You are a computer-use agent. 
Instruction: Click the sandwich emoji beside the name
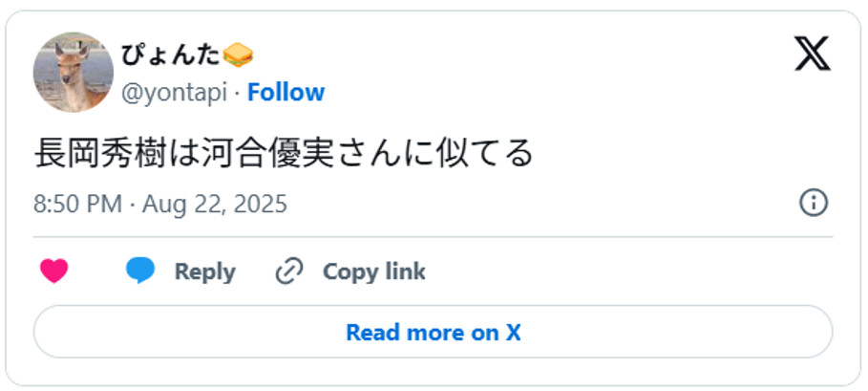[x=238, y=55]
